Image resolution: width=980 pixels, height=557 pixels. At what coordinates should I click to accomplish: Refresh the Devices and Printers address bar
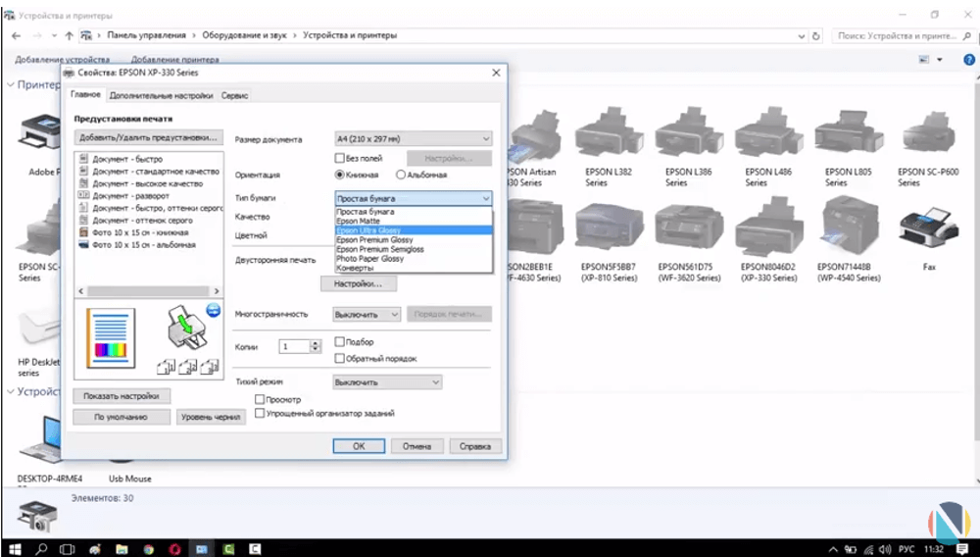pyautogui.click(x=815, y=36)
